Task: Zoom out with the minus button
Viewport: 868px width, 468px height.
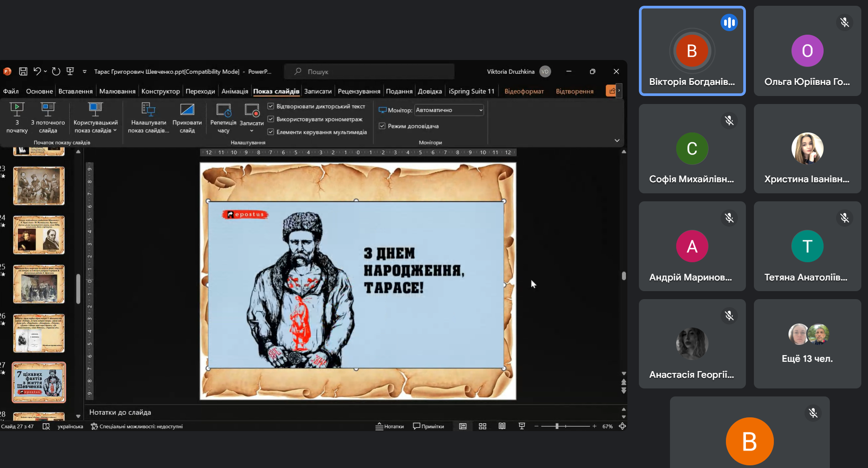Action: [536, 426]
